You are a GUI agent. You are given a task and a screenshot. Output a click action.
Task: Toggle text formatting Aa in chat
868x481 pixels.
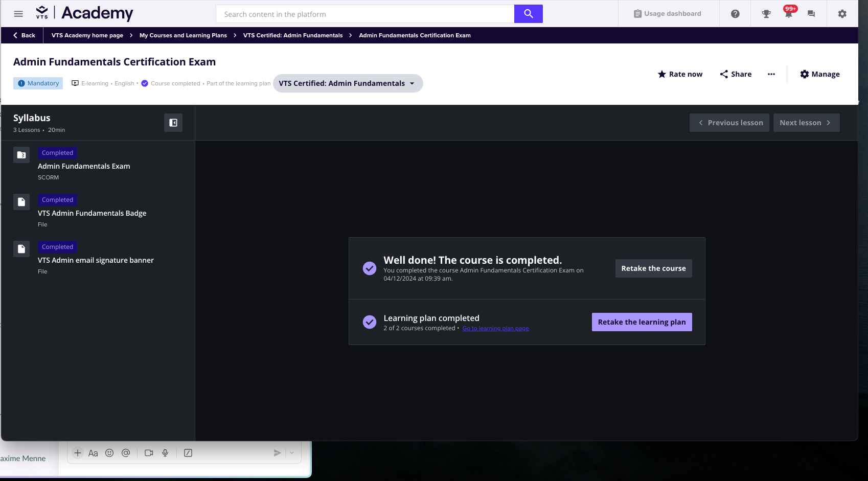pyautogui.click(x=93, y=453)
